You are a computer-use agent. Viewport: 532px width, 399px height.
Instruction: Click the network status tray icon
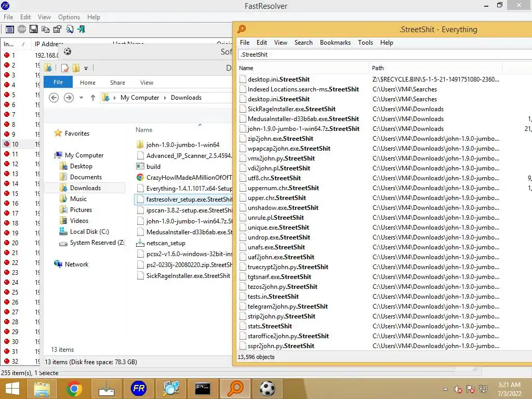pos(483,389)
